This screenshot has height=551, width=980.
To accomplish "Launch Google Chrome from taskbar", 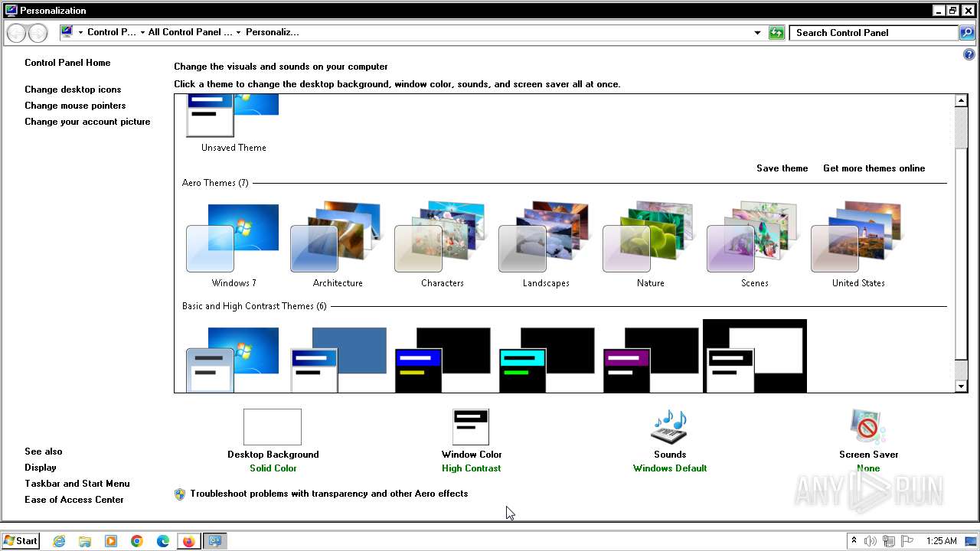I will tap(137, 541).
